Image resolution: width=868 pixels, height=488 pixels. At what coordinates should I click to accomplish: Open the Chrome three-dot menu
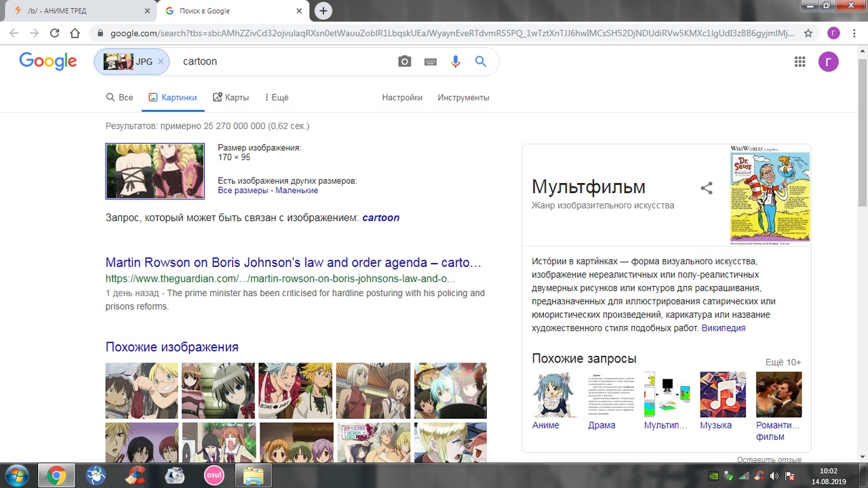point(855,33)
